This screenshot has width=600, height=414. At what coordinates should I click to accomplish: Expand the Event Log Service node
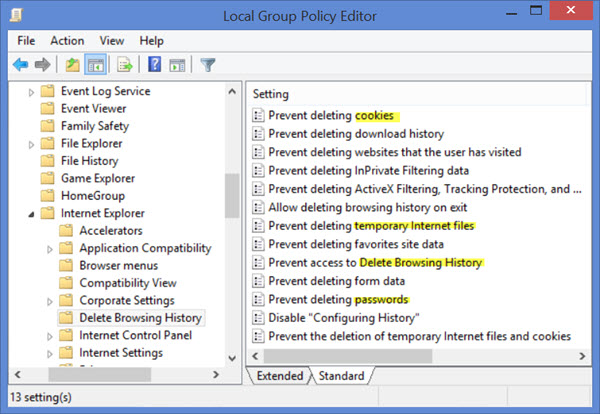point(31,92)
